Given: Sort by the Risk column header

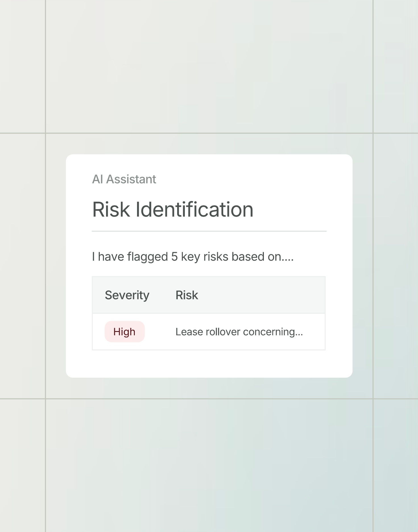Looking at the screenshot, I should pyautogui.click(x=187, y=295).
